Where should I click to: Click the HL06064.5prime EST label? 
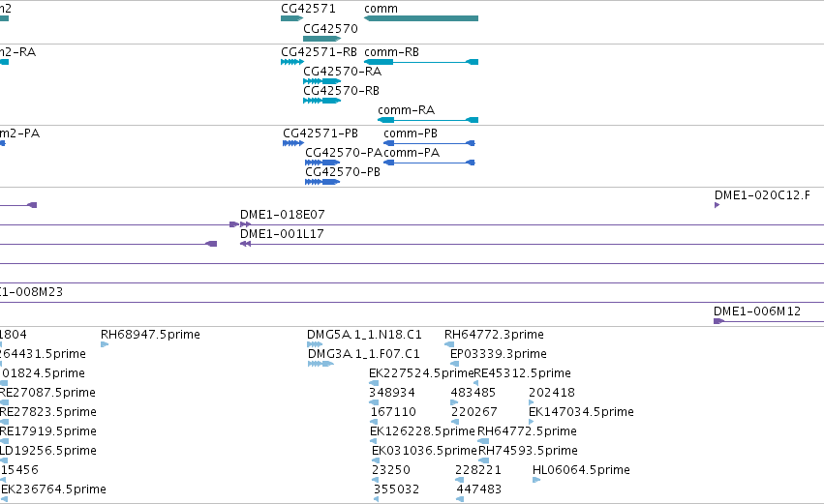[581, 470]
